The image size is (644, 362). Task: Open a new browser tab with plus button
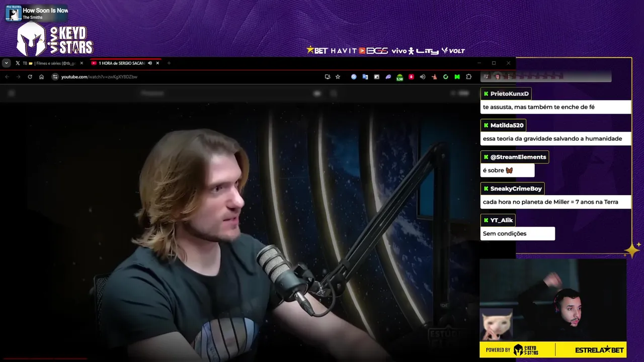(169, 63)
